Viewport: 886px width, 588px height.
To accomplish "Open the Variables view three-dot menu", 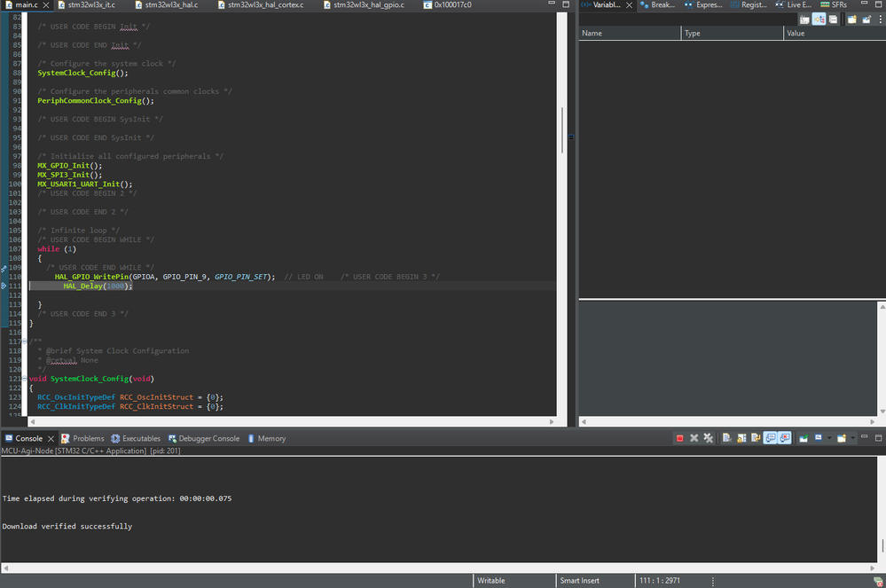I will 881,20.
